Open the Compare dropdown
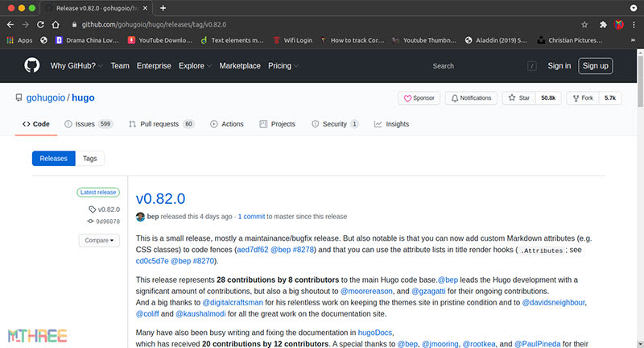The image size is (644, 348). (99, 240)
